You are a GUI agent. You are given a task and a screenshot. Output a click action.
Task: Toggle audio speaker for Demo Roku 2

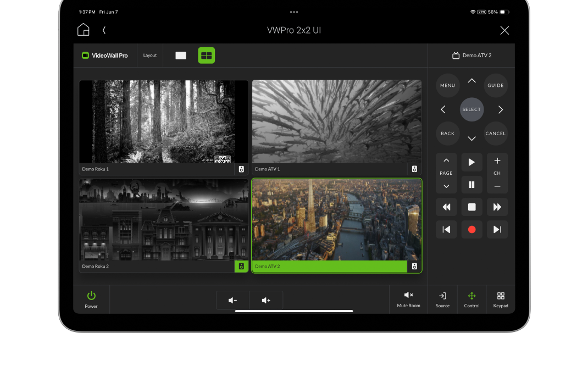tap(241, 267)
